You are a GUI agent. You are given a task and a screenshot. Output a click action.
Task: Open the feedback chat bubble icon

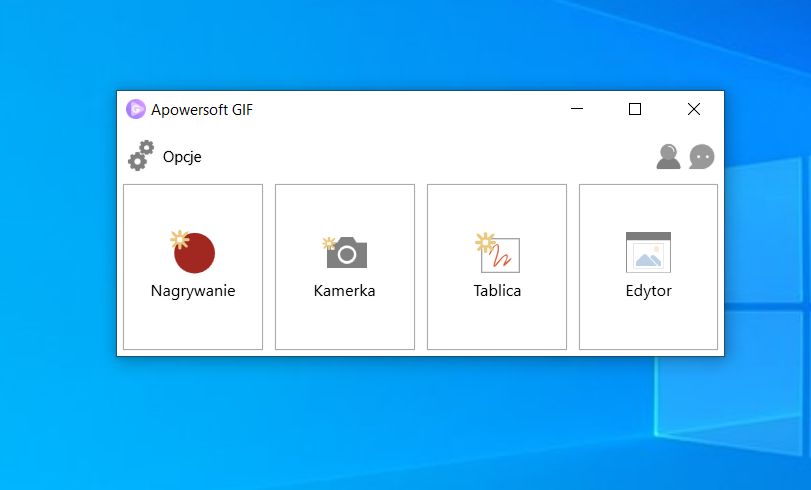[x=702, y=157]
